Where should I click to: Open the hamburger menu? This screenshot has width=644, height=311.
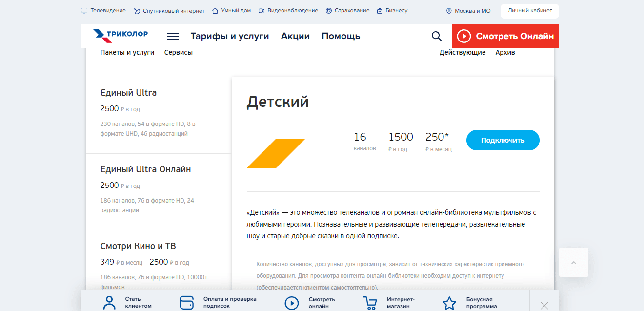pyautogui.click(x=173, y=36)
